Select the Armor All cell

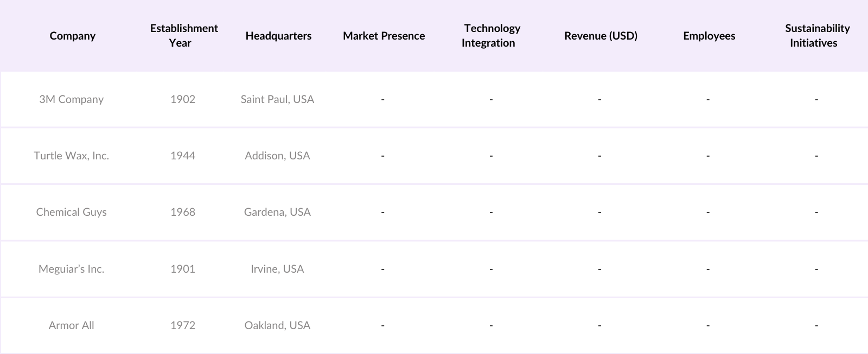pos(71,325)
